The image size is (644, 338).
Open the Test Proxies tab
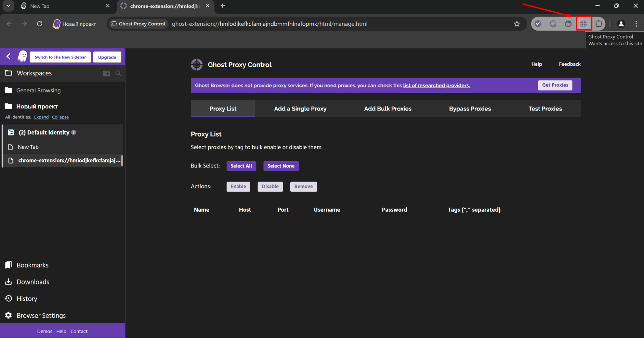point(545,109)
